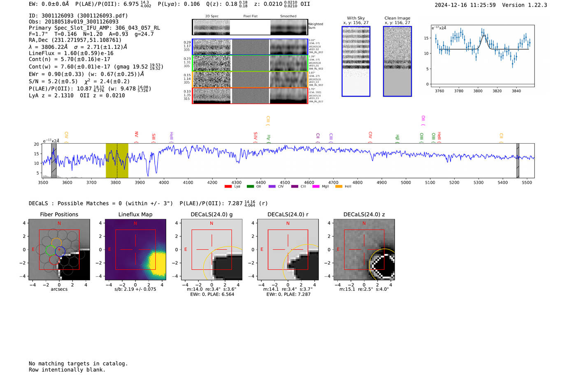Click the 'Primary Spec_Slot_IFU_AMP' line
This screenshot has width=576, height=392.
[94, 28]
